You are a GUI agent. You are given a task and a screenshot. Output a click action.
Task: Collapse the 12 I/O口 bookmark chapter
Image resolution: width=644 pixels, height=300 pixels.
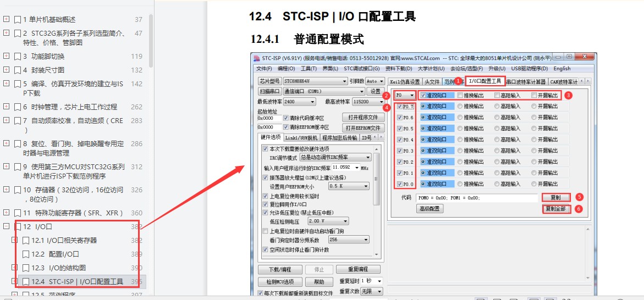6,226
